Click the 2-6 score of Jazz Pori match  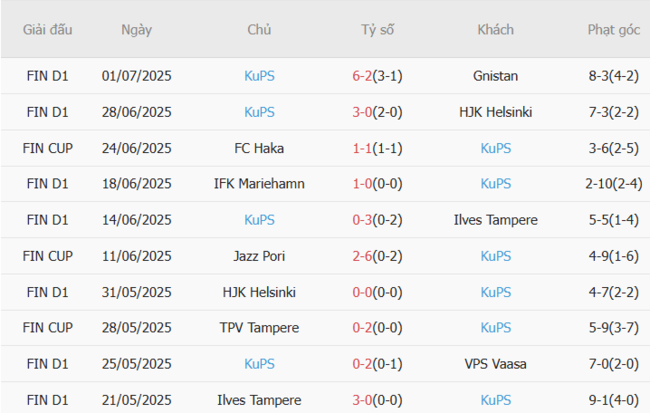[364, 256]
